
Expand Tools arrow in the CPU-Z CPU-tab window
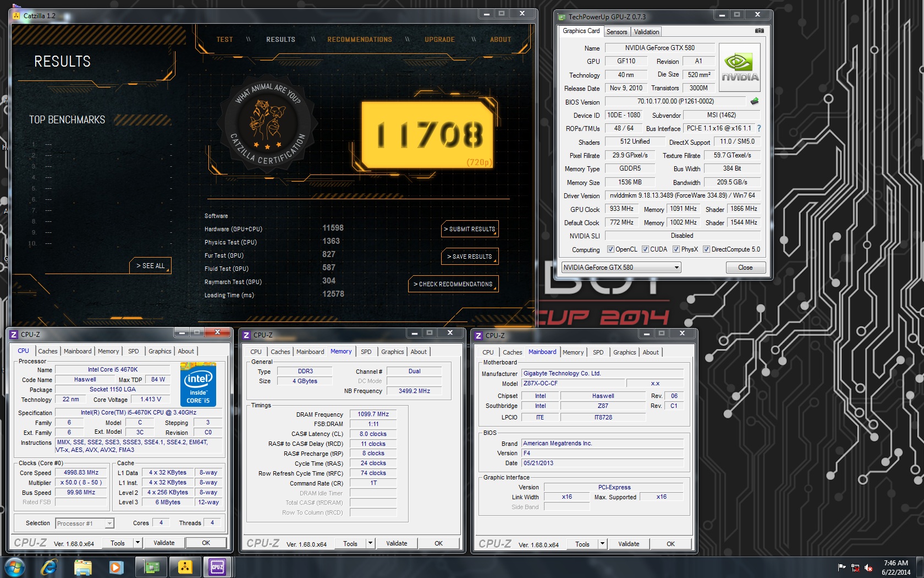point(137,543)
